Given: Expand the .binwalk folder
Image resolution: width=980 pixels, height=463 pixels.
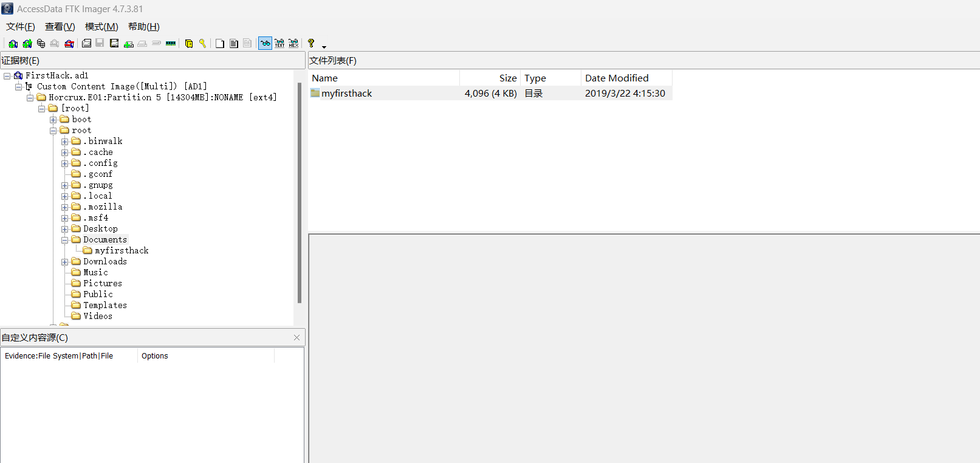Looking at the screenshot, I should (64, 142).
